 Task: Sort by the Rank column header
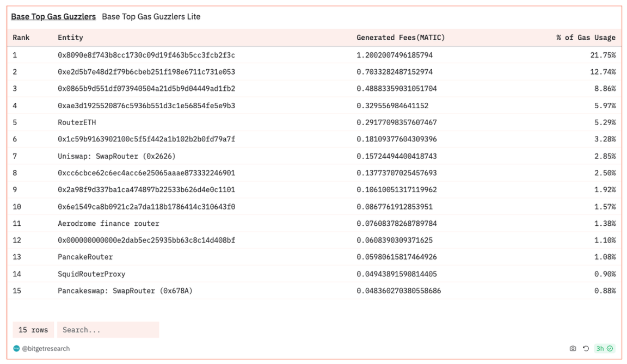point(21,38)
